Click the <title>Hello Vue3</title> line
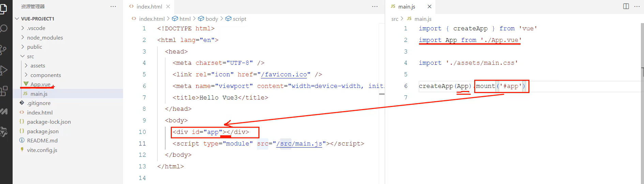 click(x=220, y=97)
